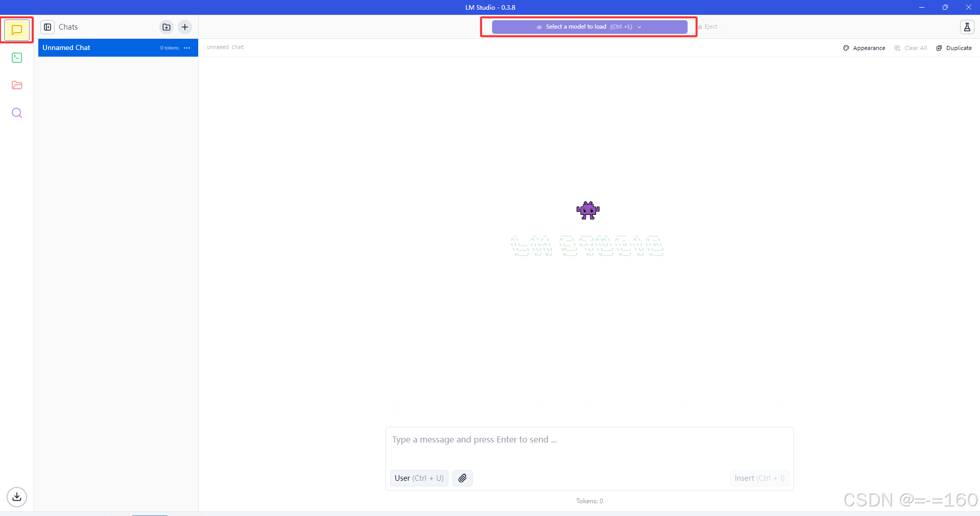Open the Select a model to load dropdown
The width and height of the screenshot is (980, 516).
[x=589, y=27]
